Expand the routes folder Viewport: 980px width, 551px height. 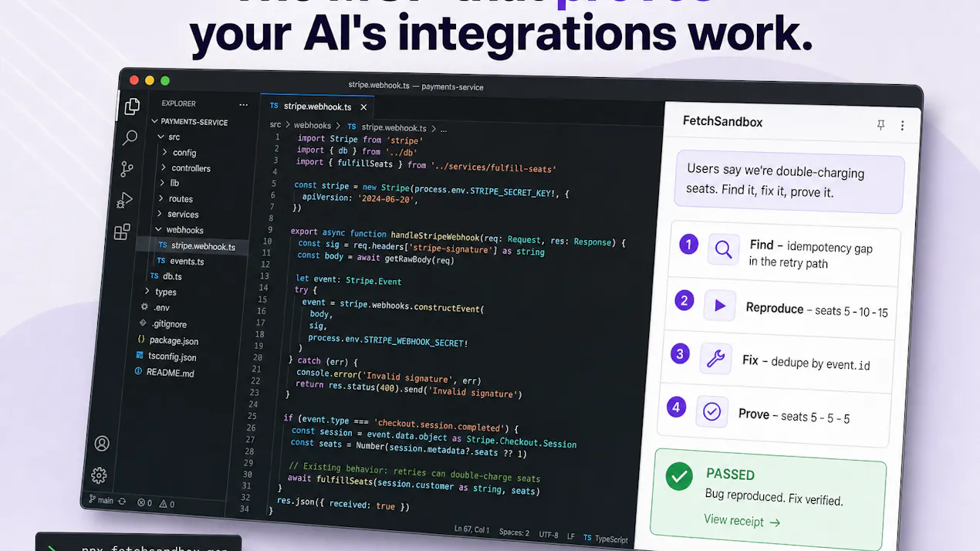point(175,198)
